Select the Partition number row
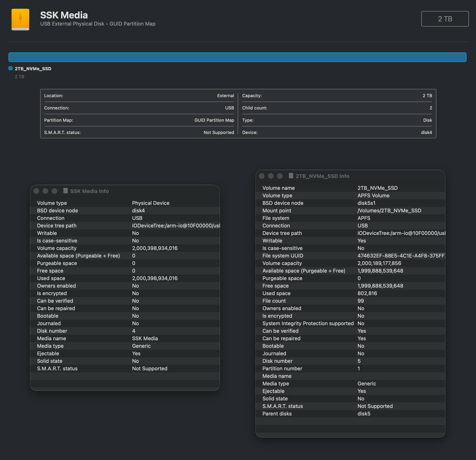 click(x=350, y=369)
